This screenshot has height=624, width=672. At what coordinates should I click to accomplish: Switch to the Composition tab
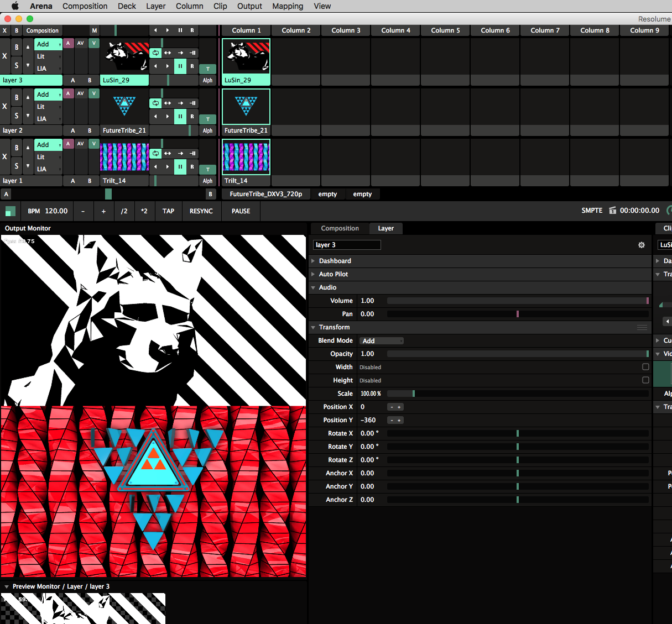340,228
